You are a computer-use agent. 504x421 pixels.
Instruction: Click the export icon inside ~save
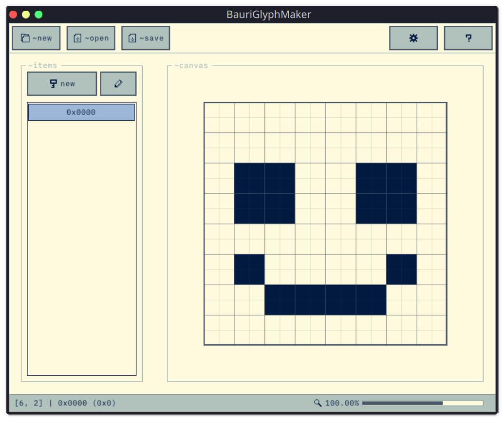coord(132,37)
